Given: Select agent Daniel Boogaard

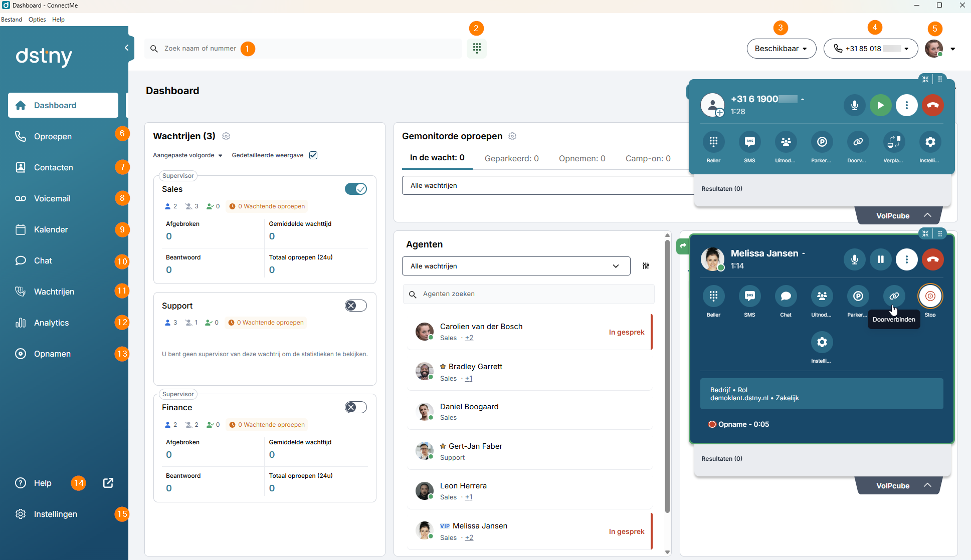Looking at the screenshot, I should tap(529, 411).
